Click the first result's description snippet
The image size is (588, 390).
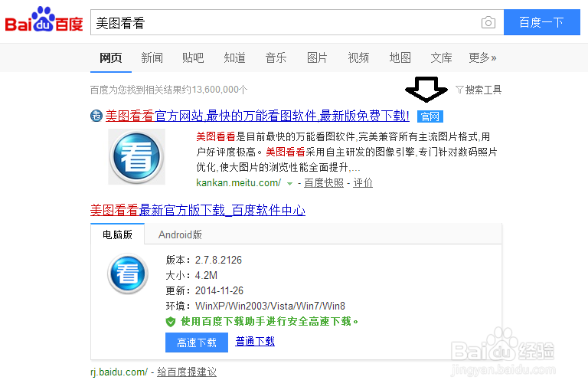pyautogui.click(x=347, y=152)
